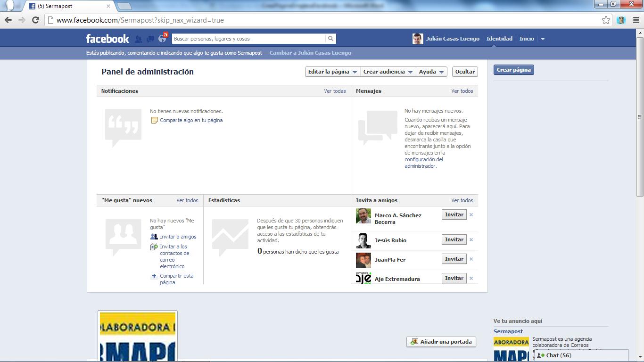Click the Sermapost ad thumbnail image
This screenshot has height=362, width=644.
coord(511,349)
